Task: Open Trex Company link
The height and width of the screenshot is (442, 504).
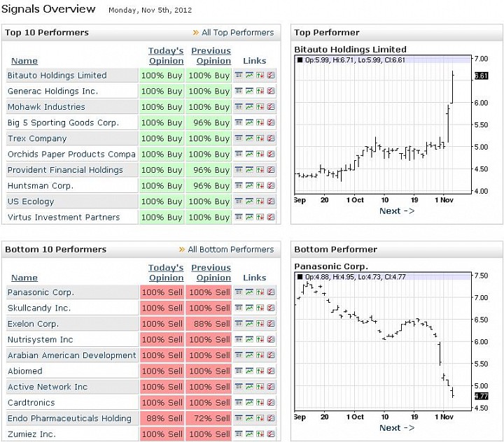Action: pyautogui.click(x=37, y=138)
